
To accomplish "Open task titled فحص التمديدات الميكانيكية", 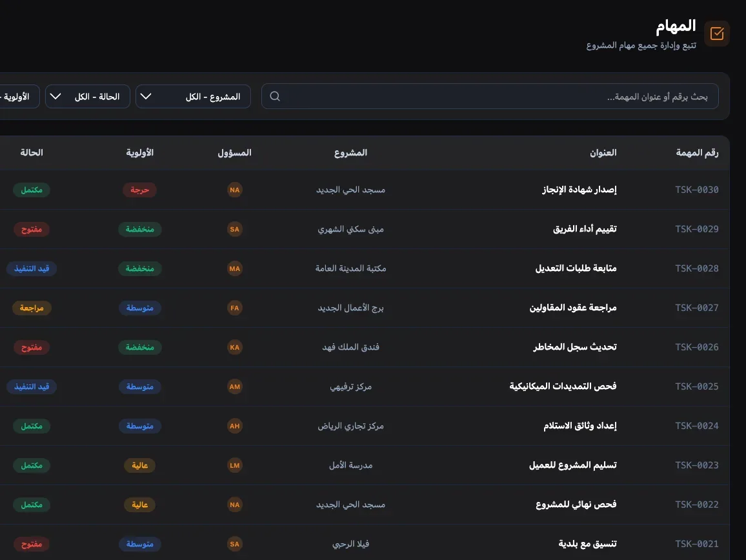I will (x=563, y=386).
